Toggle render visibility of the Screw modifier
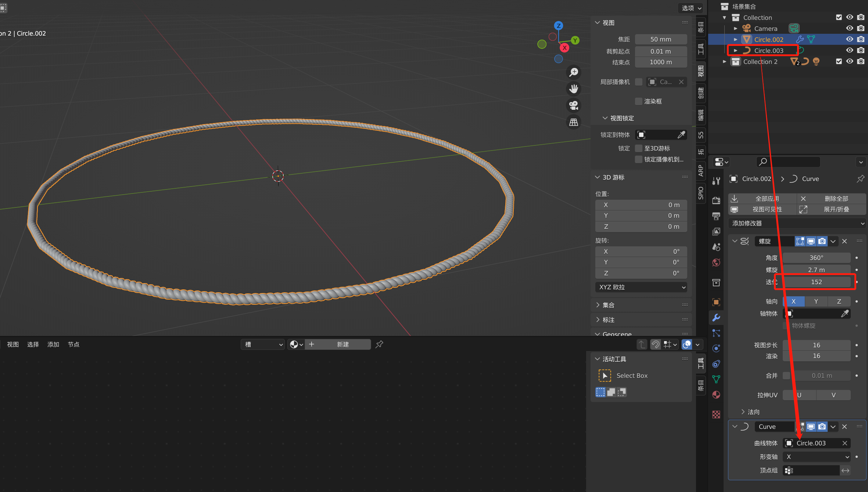 tap(822, 241)
